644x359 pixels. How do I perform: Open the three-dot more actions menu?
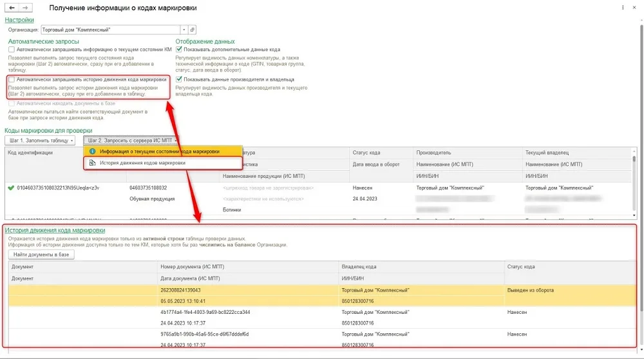point(623,7)
